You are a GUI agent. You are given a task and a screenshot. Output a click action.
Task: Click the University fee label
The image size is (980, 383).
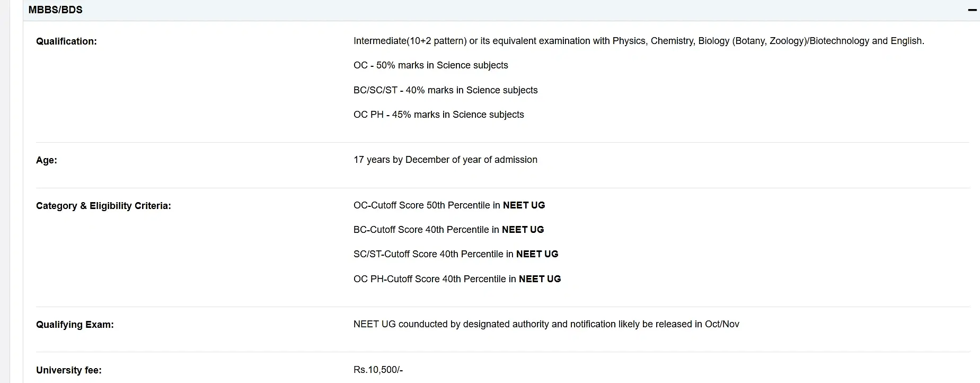[x=69, y=370]
